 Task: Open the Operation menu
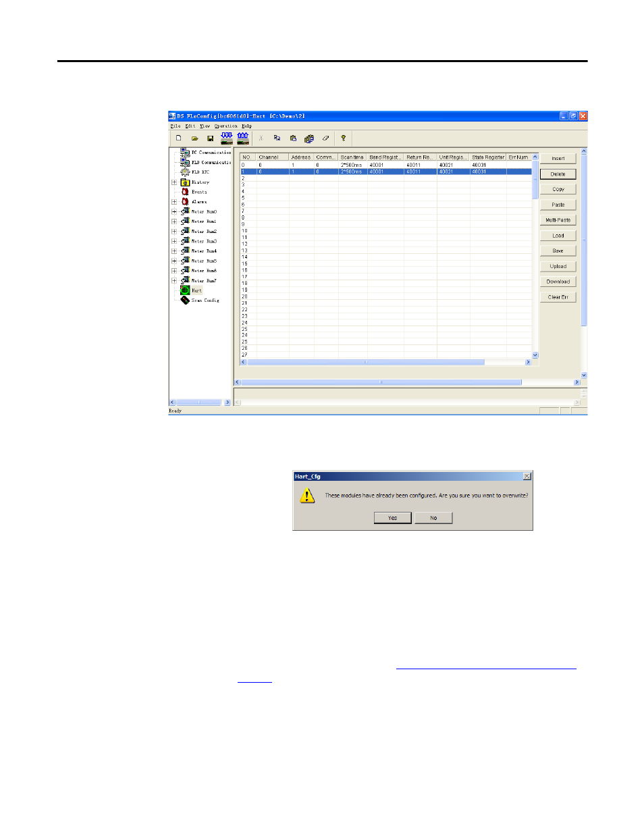pos(226,126)
